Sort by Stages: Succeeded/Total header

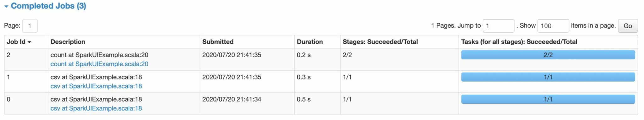(380, 42)
